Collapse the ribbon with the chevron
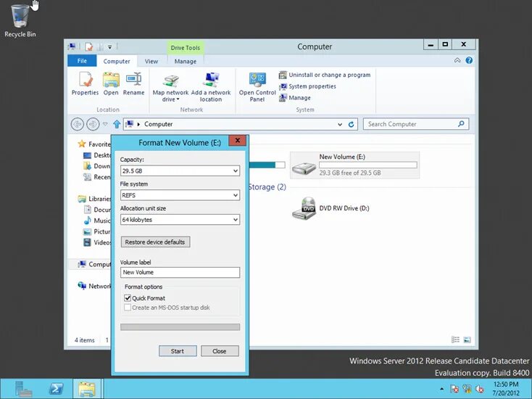Image resolution: width=532 pixels, height=399 pixels. 457,60
